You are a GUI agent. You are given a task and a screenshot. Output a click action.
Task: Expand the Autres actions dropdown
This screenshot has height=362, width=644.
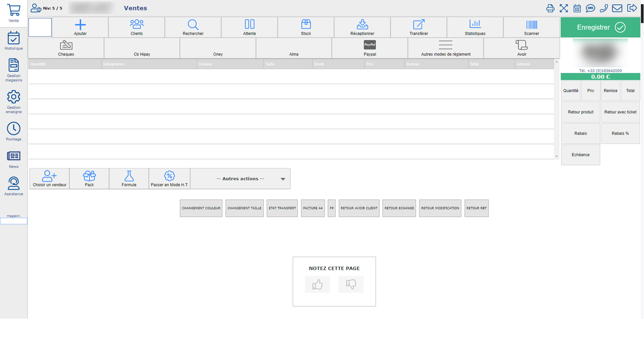240,178
